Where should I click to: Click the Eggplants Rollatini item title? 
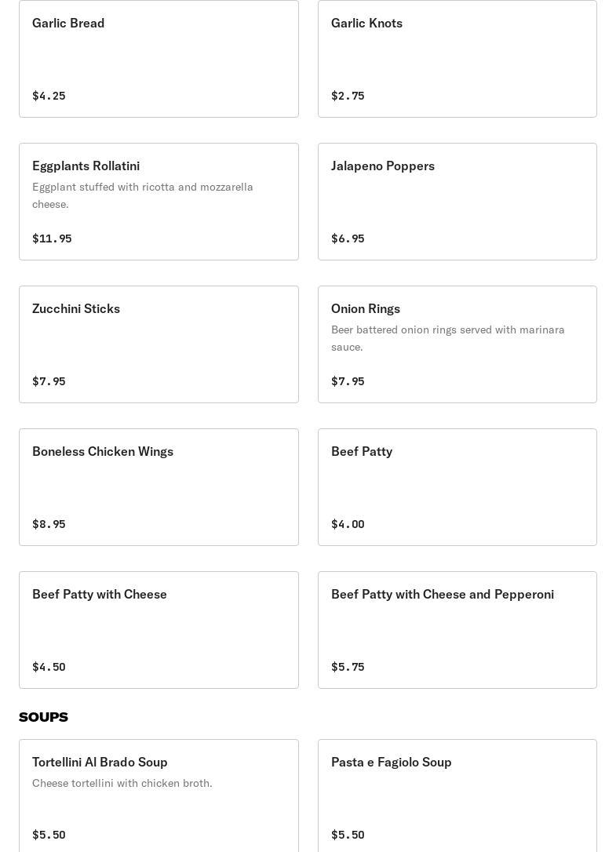pos(86,166)
